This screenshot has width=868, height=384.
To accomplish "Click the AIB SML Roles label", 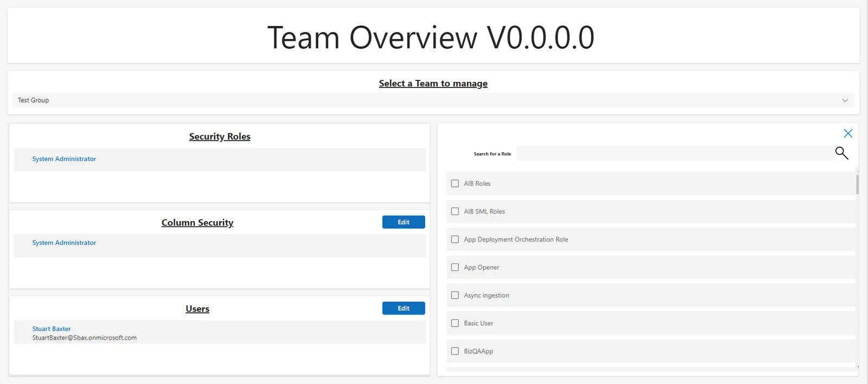I will [x=484, y=212].
